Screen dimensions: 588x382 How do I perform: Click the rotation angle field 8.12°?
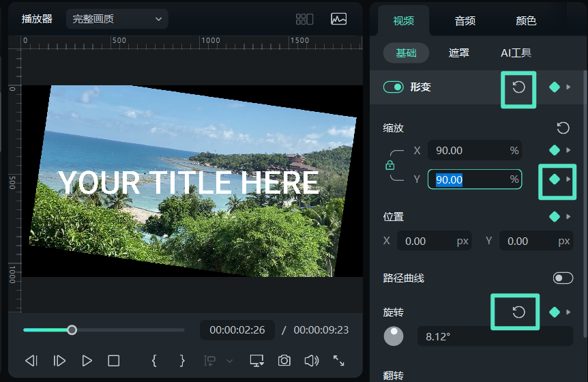pyautogui.click(x=495, y=336)
